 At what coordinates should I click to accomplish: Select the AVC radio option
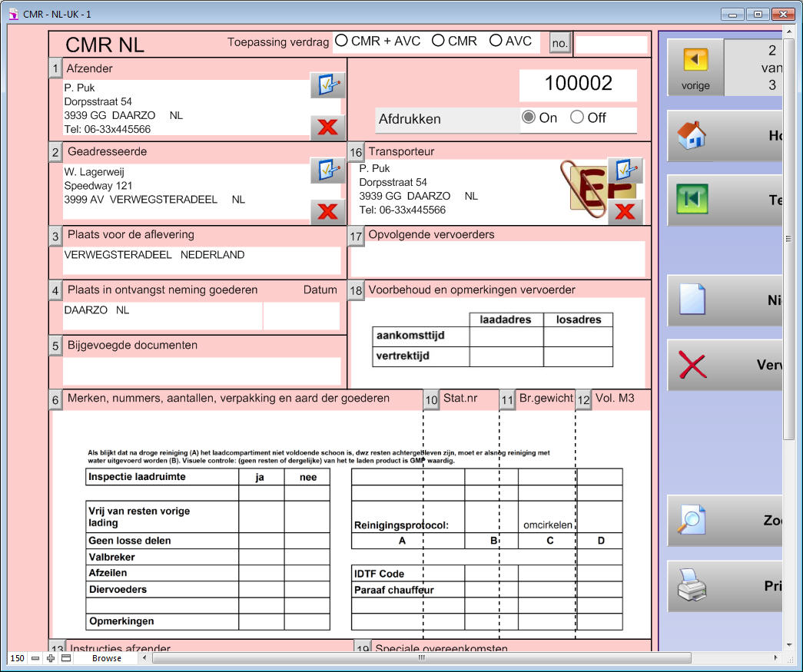pyautogui.click(x=496, y=41)
